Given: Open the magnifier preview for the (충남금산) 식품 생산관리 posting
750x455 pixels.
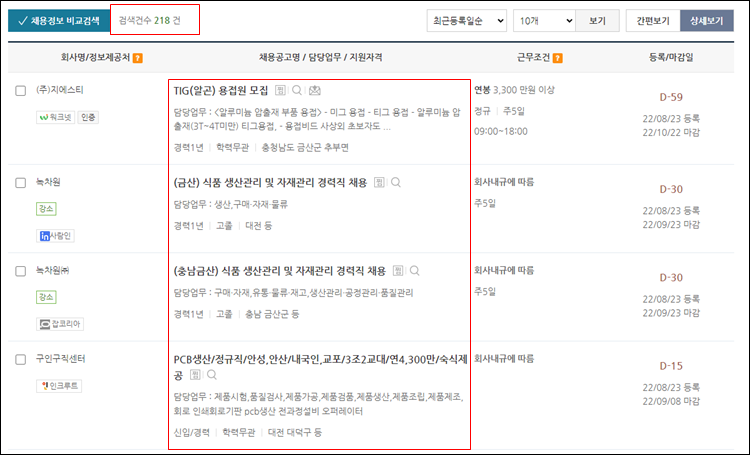Looking at the screenshot, I should tap(414, 271).
